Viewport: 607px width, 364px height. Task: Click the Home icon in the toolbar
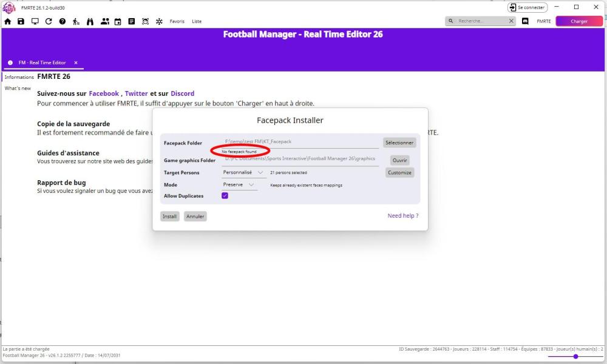click(8, 21)
